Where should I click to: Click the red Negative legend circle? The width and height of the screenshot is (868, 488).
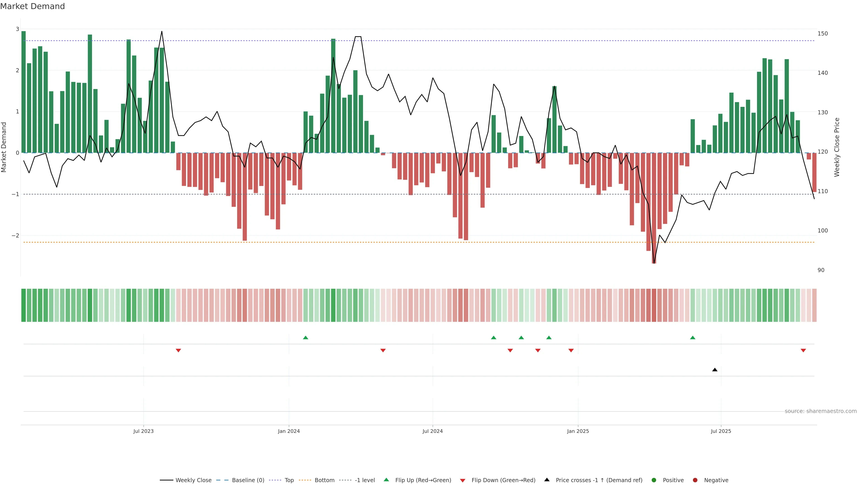pos(695,480)
